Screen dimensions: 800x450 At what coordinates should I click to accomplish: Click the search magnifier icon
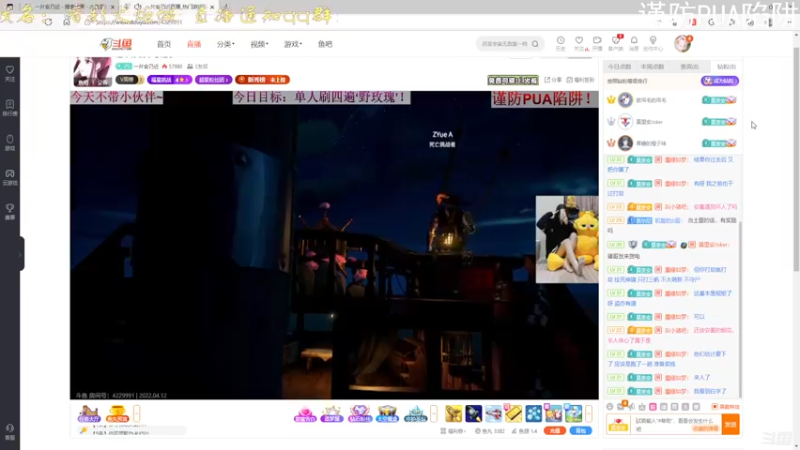(x=535, y=44)
